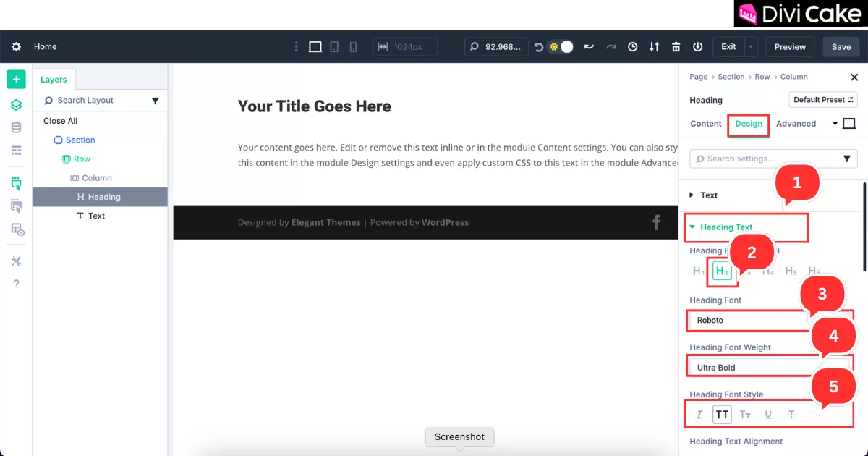868x456 pixels.
Task: Open editing history clock icon
Action: 633,47
